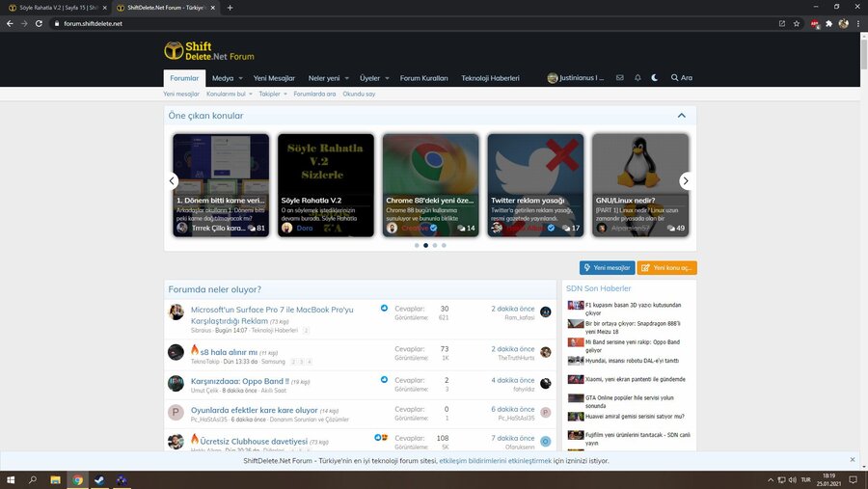Click etkileşim bildirimlerini etkinleştirmek link
This screenshot has width=868, height=489.
pos(496,461)
